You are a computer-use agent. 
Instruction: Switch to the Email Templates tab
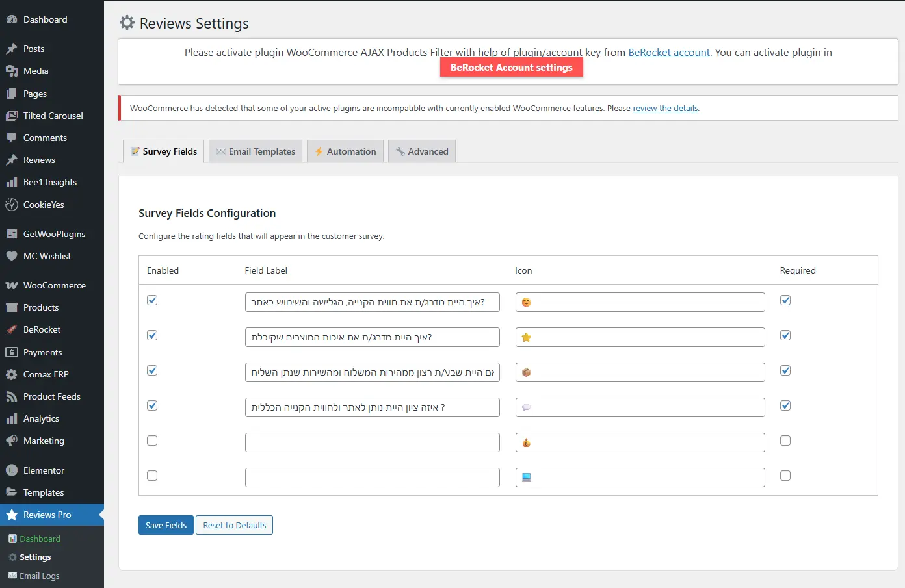coord(256,151)
